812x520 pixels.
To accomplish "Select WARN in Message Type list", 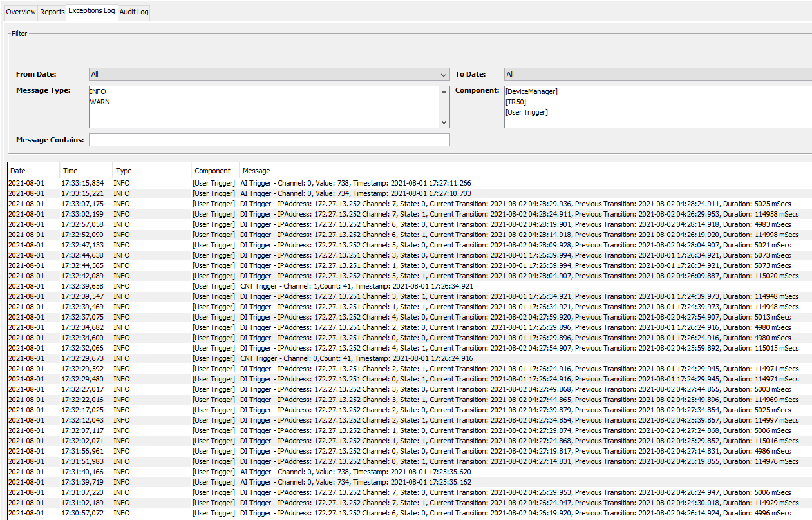I will (x=100, y=102).
